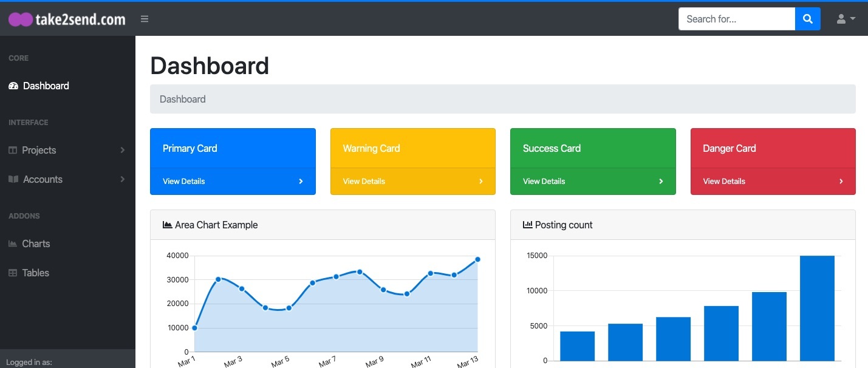The width and height of the screenshot is (868, 368).
Task: Click the magnifier search button
Action: point(808,19)
